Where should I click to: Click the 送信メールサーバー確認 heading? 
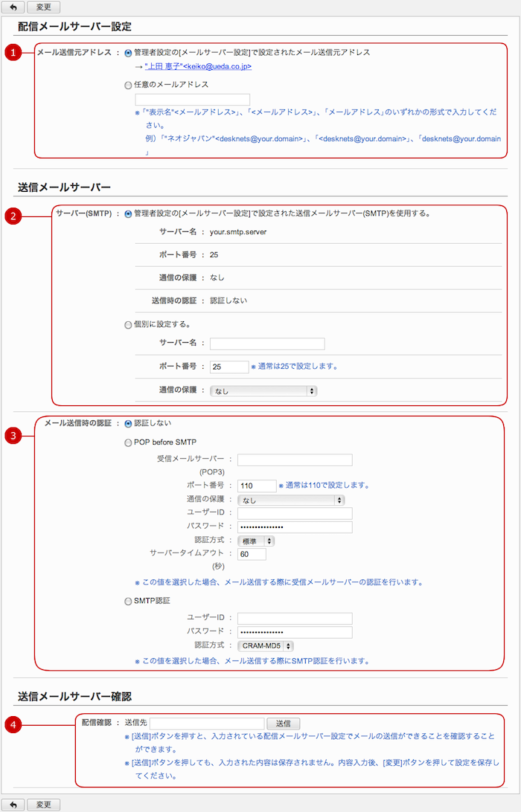[74, 697]
